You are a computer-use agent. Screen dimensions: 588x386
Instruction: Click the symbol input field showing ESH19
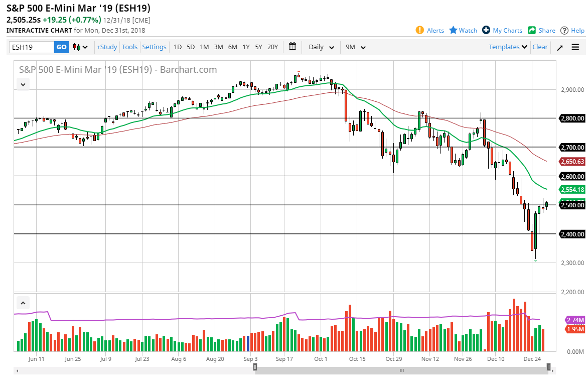(x=30, y=47)
